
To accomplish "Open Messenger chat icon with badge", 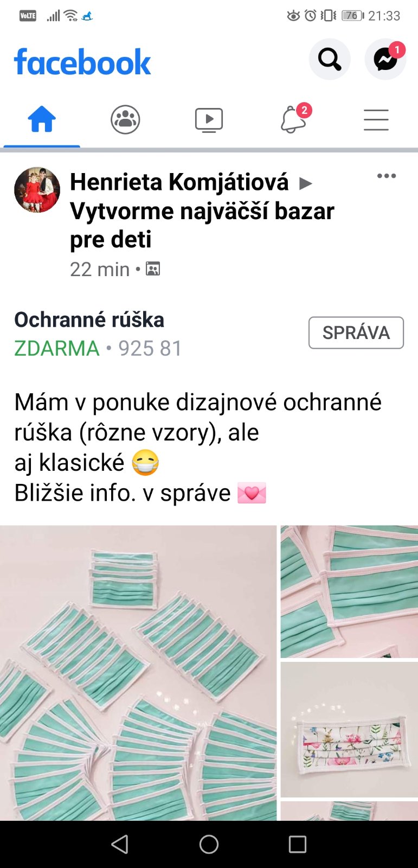I will pos(385,59).
